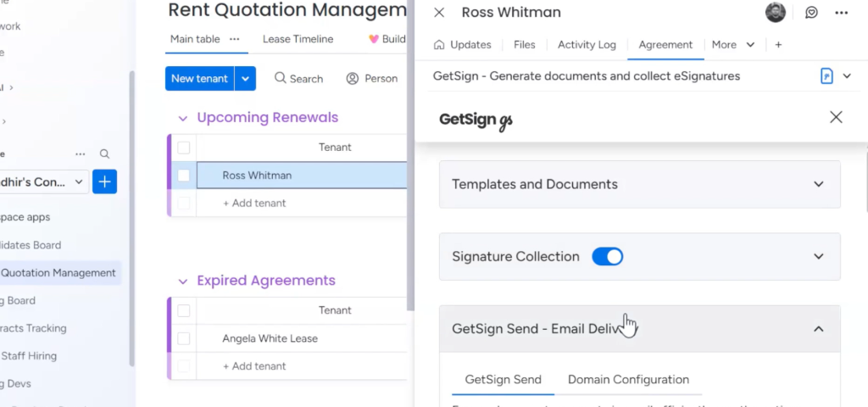Select the Angela White Lease cell
Viewport: 868px width, 407px height.
coord(302,338)
